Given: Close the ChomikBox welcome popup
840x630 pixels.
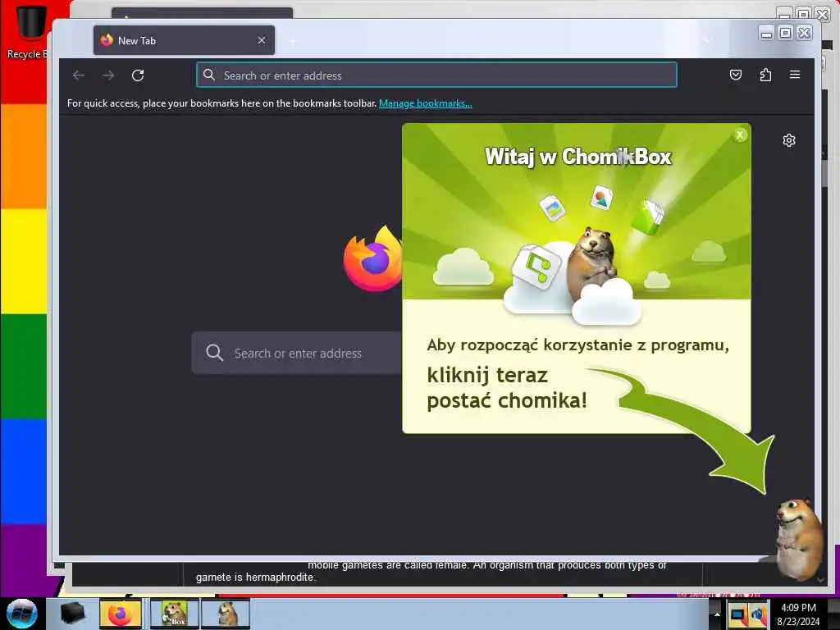Looking at the screenshot, I should tap(740, 135).
